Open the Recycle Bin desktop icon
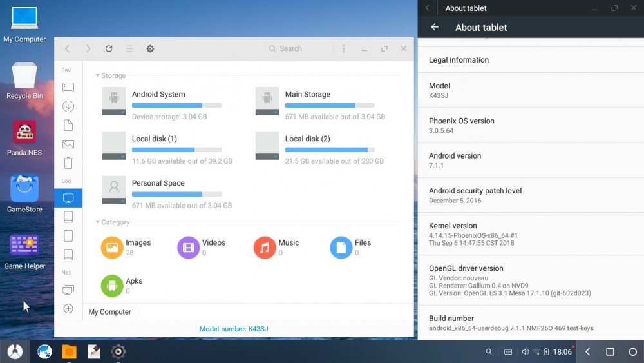644x363 pixels. [24, 81]
